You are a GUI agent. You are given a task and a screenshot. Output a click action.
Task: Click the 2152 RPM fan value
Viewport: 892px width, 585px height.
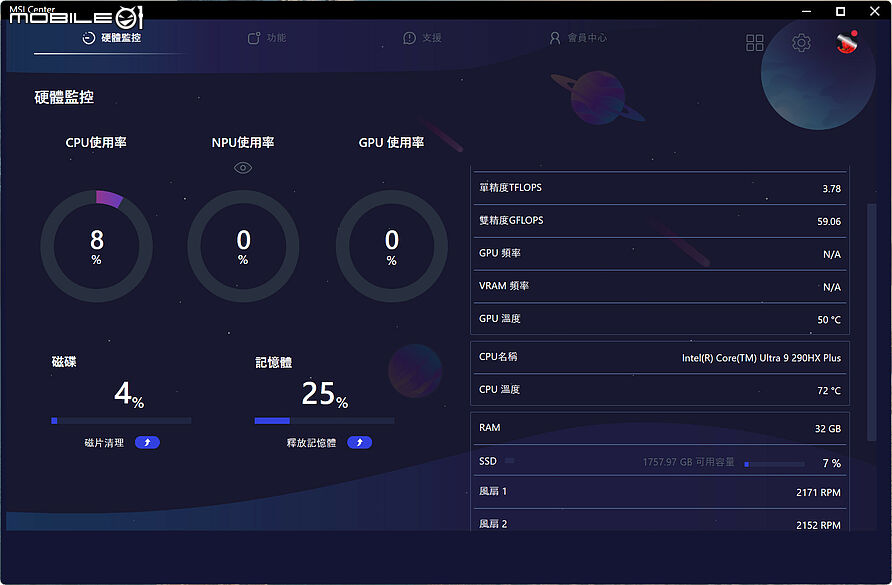(x=818, y=525)
